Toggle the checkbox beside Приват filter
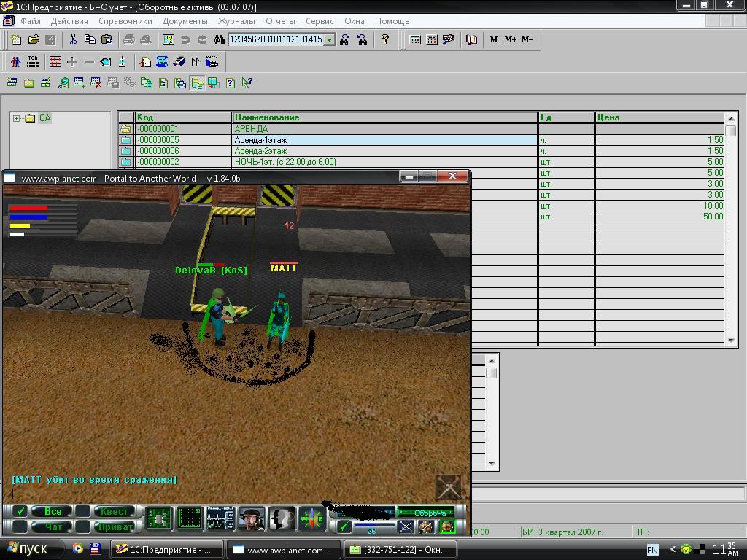Screen dimensions: 747x560 (82, 526)
